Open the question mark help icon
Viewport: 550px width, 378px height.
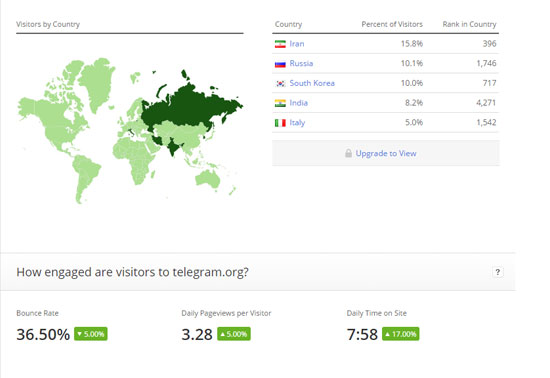[497, 272]
